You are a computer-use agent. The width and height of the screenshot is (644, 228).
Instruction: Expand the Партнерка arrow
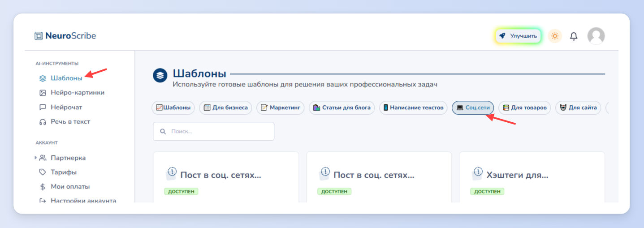coord(36,158)
